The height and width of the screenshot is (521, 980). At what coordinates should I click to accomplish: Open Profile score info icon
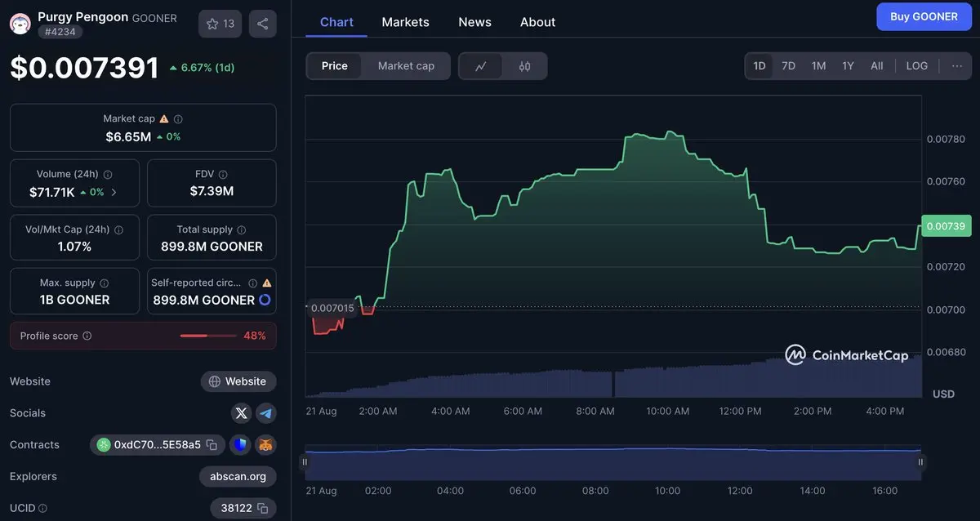click(x=87, y=336)
